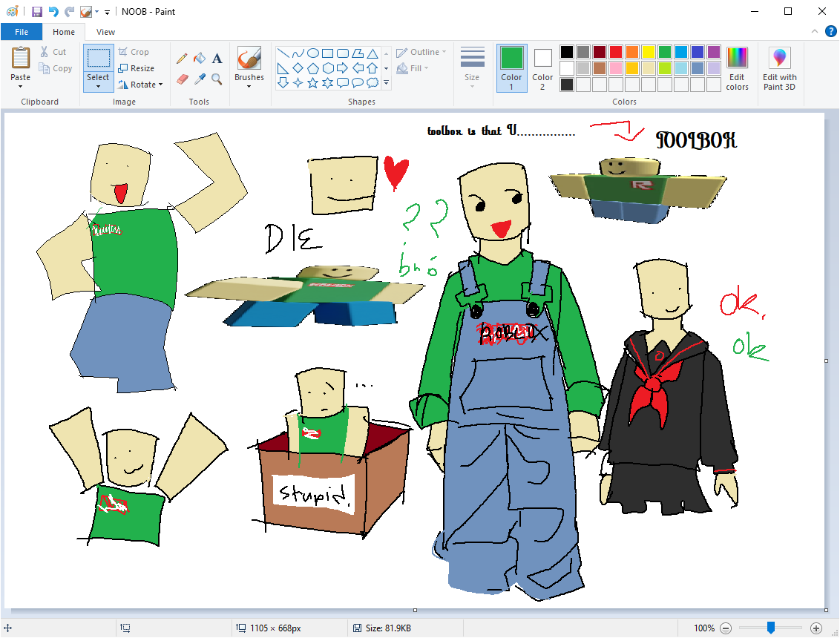Pick the purple color swatch
The image size is (840, 638).
coord(714,52)
